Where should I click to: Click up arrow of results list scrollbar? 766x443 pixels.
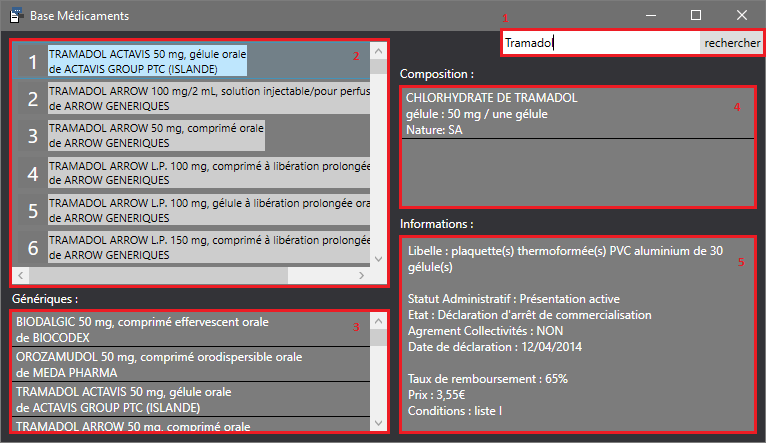pyautogui.click(x=379, y=51)
